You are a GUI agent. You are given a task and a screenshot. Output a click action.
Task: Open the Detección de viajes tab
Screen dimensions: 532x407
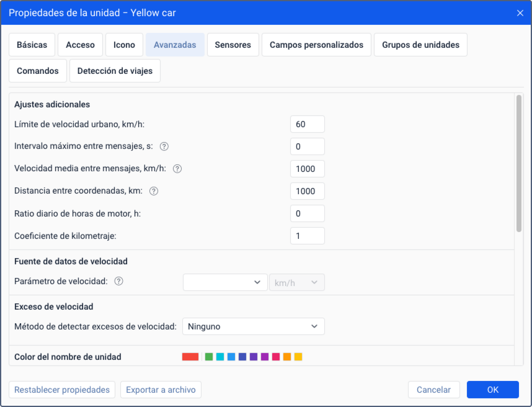(x=115, y=71)
